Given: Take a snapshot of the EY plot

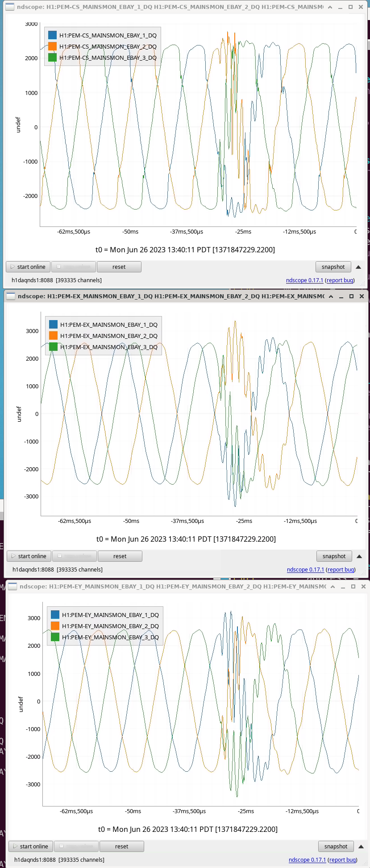Looking at the screenshot, I should pos(336,846).
